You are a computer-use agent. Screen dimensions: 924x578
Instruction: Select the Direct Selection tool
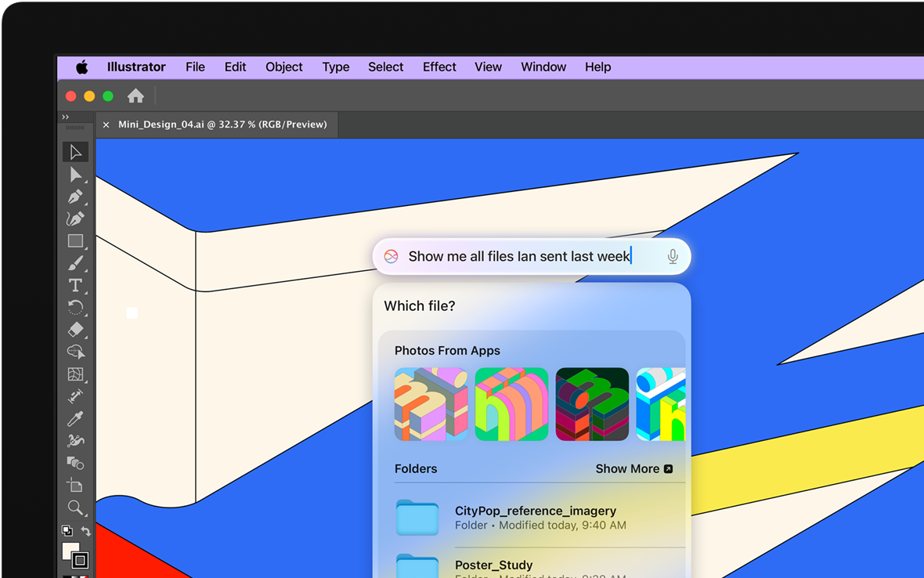75,175
